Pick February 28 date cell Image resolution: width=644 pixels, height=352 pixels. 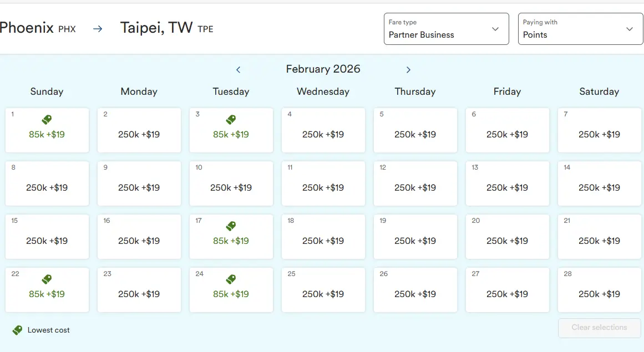click(x=599, y=290)
